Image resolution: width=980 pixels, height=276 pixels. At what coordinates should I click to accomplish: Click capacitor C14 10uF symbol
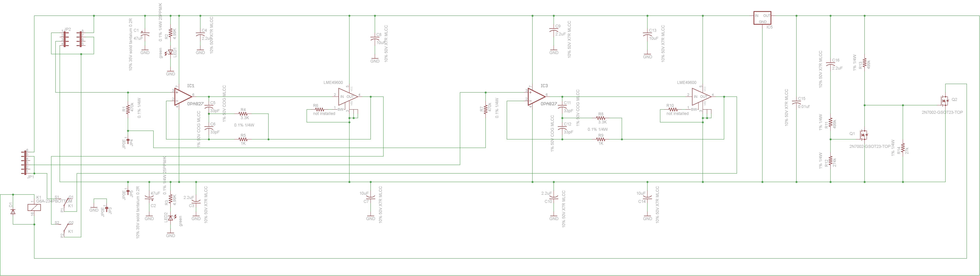point(648,198)
